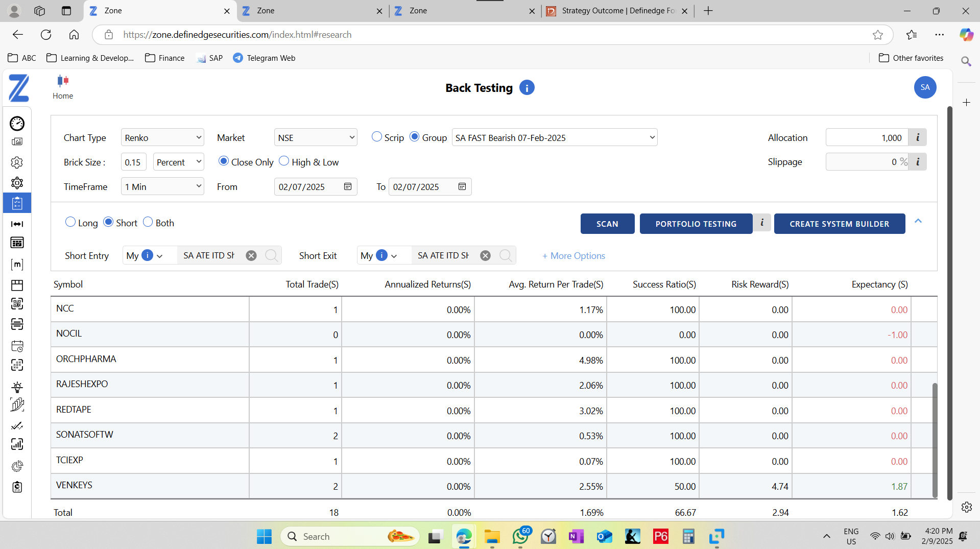
Task: Show Portfolio Testing info icon
Action: click(x=762, y=223)
